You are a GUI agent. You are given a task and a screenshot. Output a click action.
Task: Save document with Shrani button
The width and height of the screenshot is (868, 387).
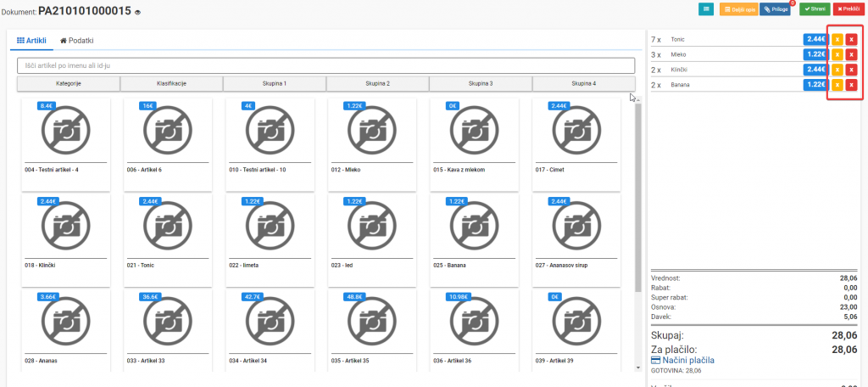coord(815,8)
